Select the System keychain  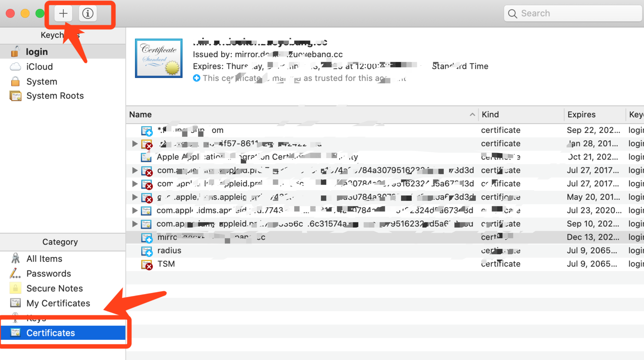pyautogui.click(x=63, y=81)
